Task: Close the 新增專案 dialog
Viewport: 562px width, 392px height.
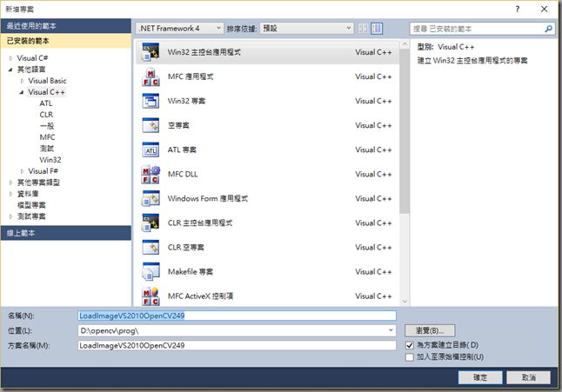Action: click(x=544, y=9)
